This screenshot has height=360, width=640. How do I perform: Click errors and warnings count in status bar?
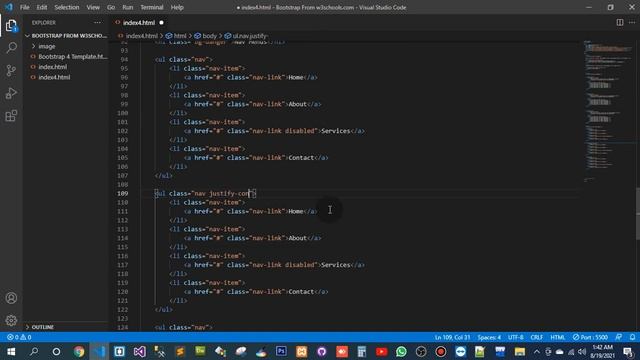point(19,337)
